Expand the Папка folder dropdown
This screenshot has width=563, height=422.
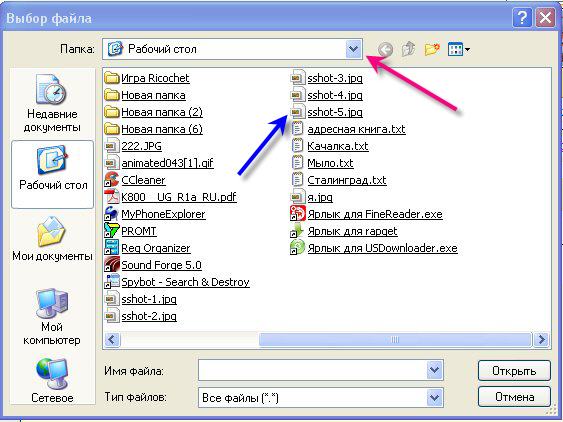[354, 49]
